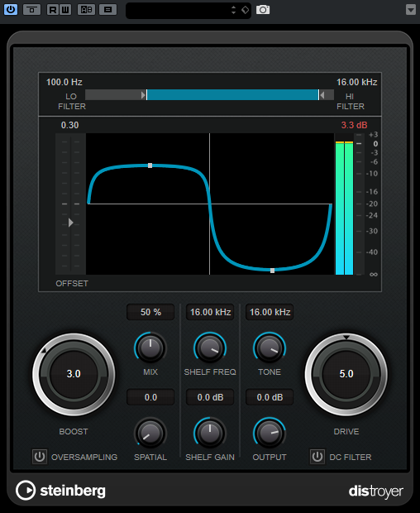Click the Shelf Freq knob
This screenshot has width=420, height=513.
(x=210, y=348)
